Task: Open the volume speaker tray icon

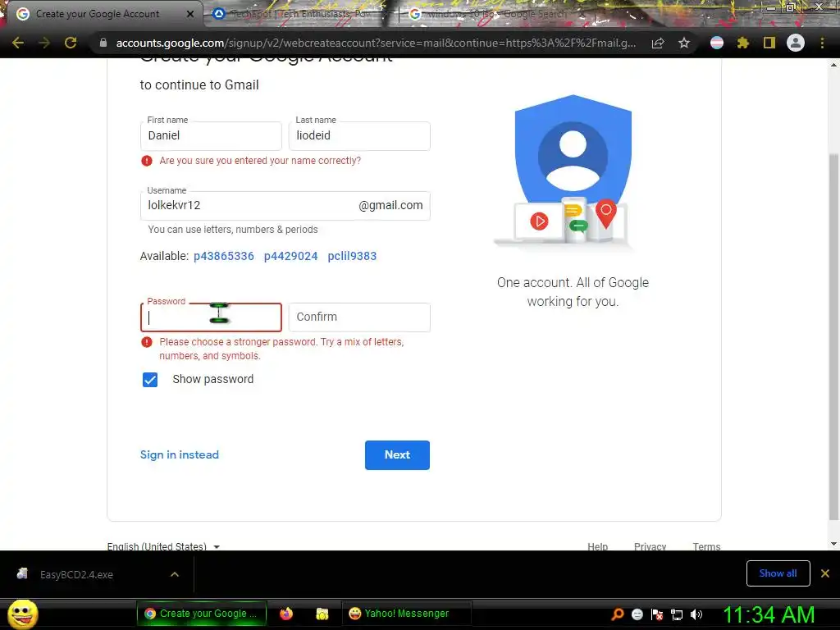Action: tap(696, 614)
